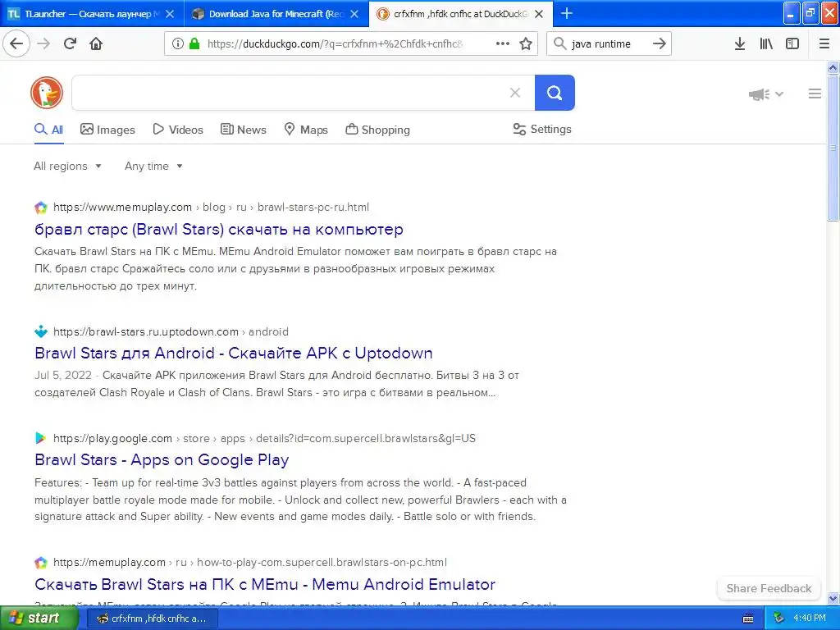
Task: Click the blue DuckDuckGo search button
Action: click(x=555, y=93)
